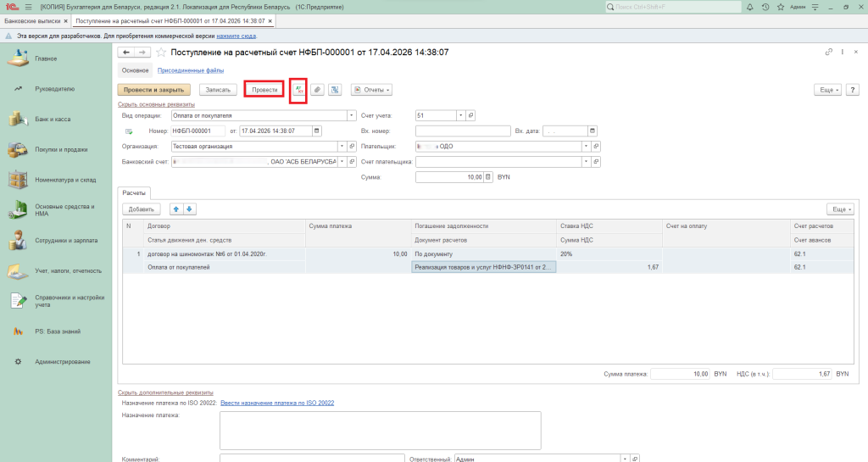Click the back navigation arrow
Screen dimensions: 868x462
[127, 53]
